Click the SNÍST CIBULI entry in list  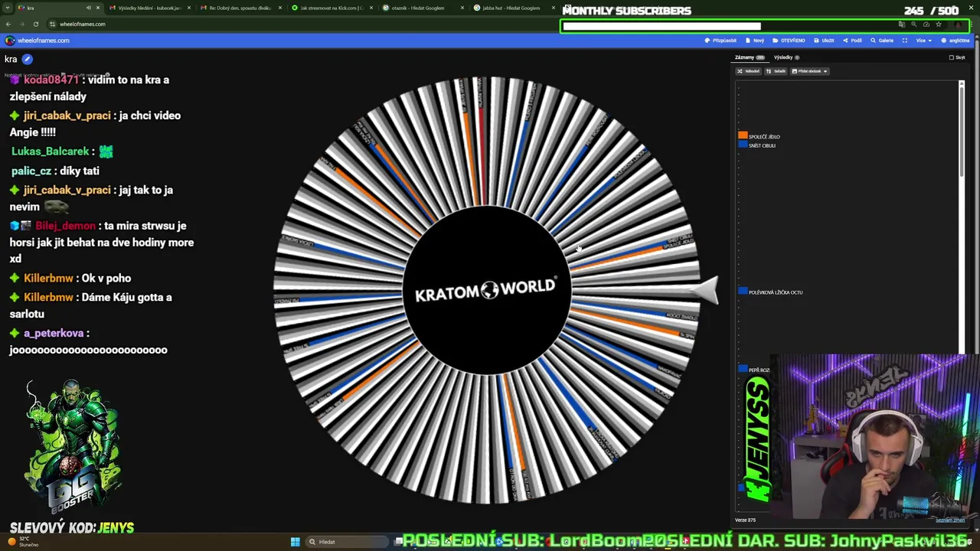pyautogui.click(x=762, y=145)
